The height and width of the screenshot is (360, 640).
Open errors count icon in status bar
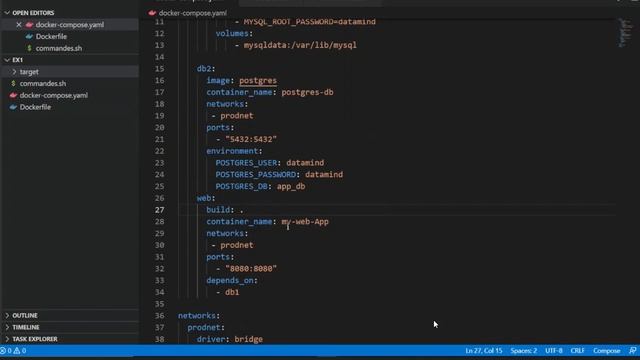3,351
